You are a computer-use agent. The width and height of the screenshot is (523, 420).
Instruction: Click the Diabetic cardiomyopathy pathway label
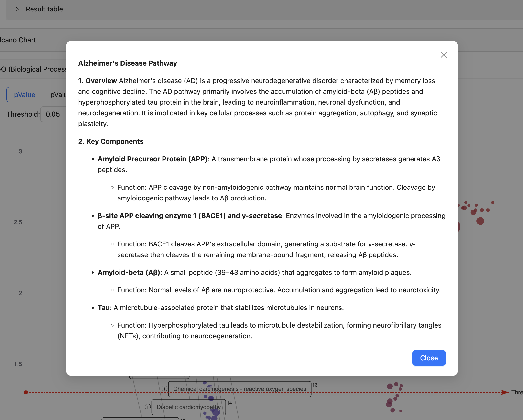(188, 407)
